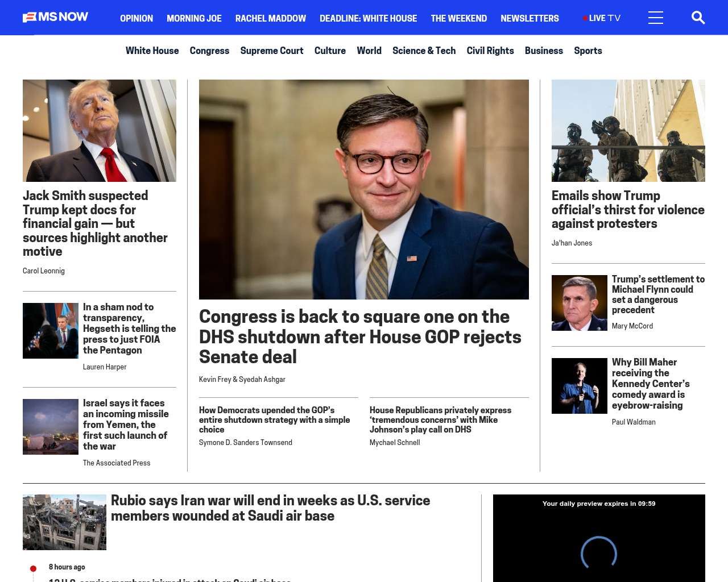728x582 pixels.
Task: Open author Paul Waldman's page
Action: coord(634,422)
